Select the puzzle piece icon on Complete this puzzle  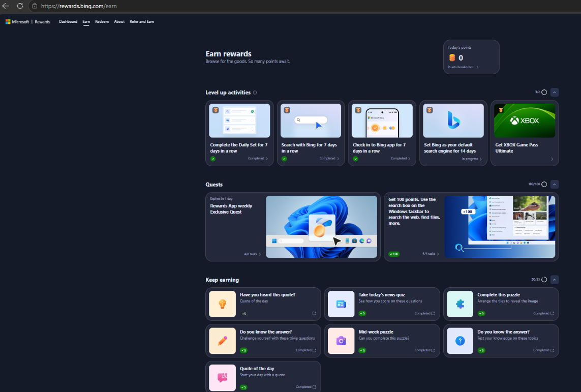(x=460, y=304)
